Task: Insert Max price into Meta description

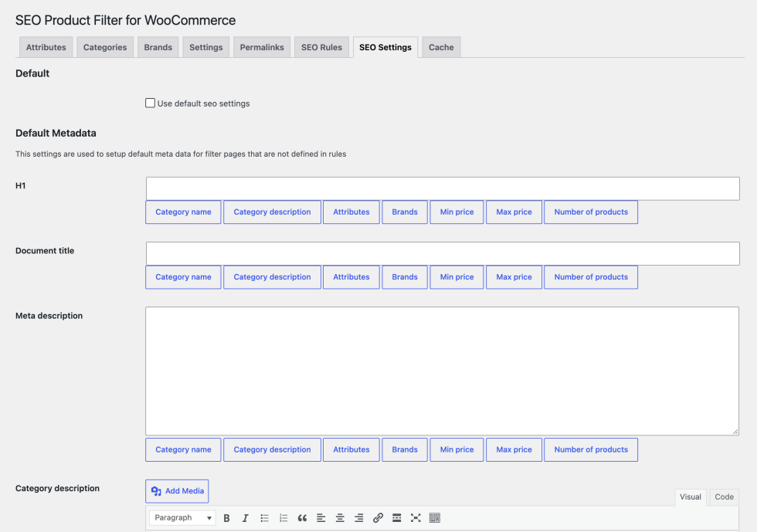Action: coord(514,449)
